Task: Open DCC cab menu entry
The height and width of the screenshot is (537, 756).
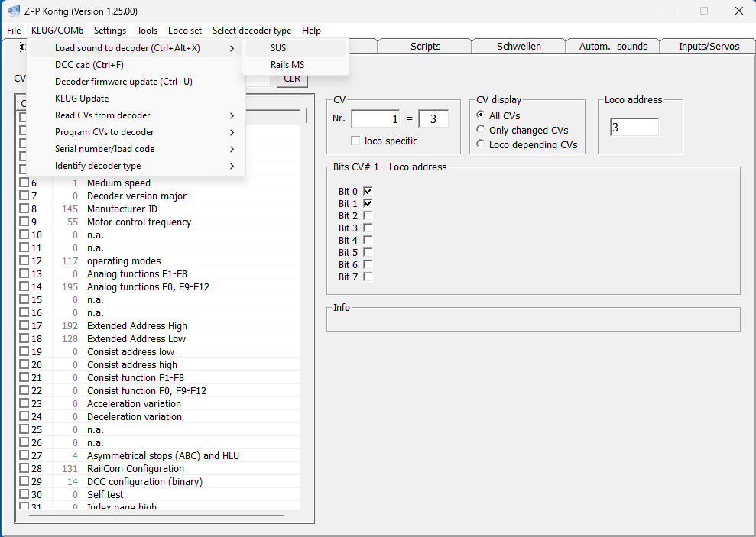Action: click(x=89, y=65)
